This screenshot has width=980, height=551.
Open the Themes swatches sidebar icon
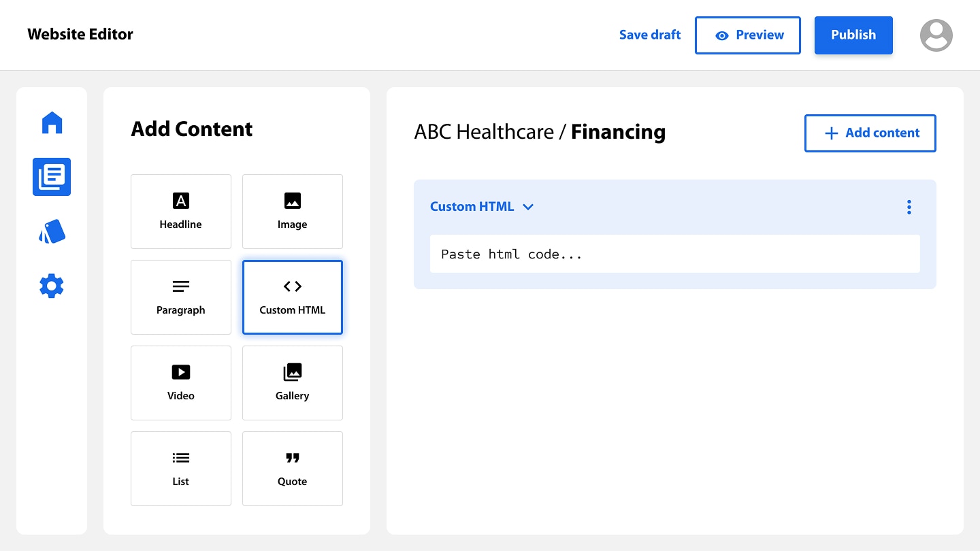[52, 231]
